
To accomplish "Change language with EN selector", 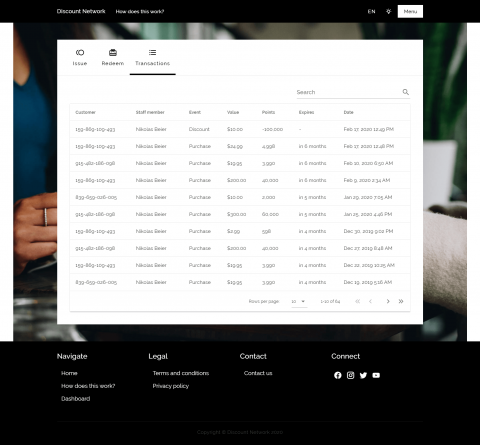I will pyautogui.click(x=371, y=11).
